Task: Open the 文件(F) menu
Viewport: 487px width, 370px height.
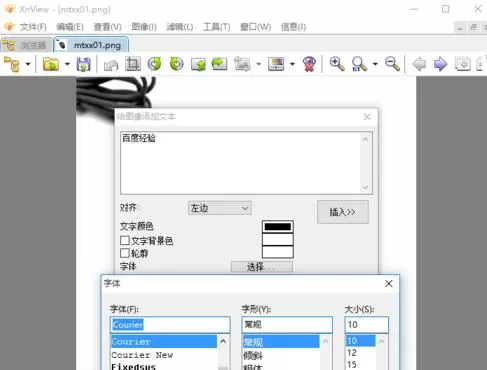Action: (x=33, y=27)
